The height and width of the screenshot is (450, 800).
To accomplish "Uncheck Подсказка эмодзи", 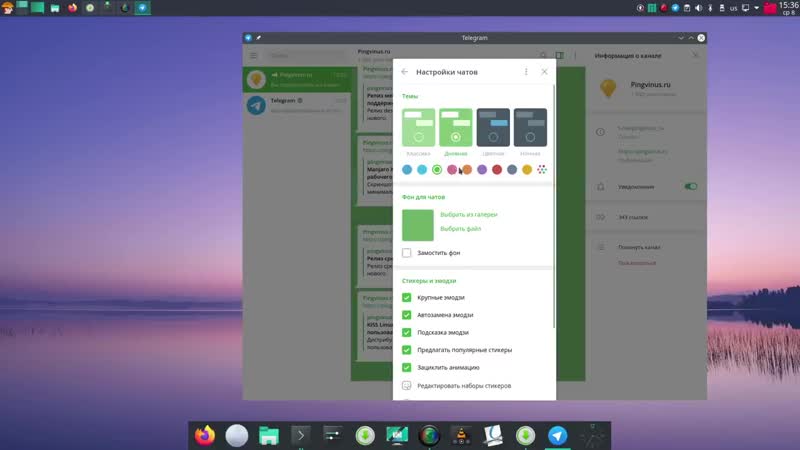I will coord(407,332).
